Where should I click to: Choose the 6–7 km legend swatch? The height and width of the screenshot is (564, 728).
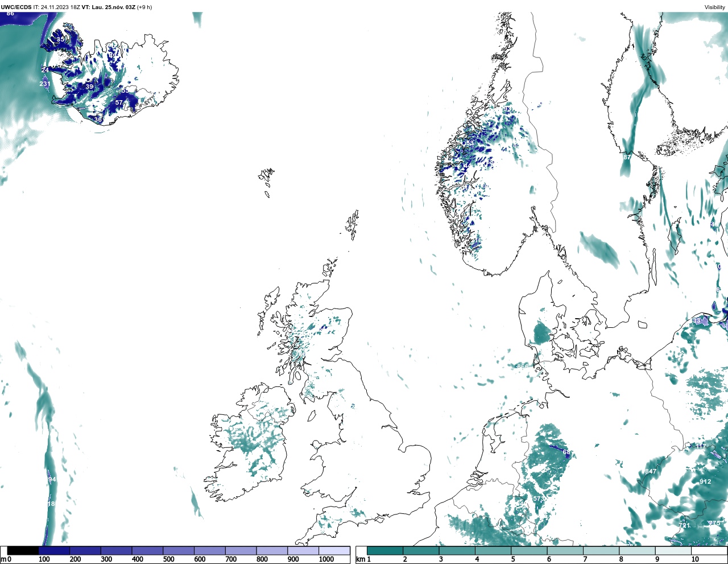[x=565, y=550]
